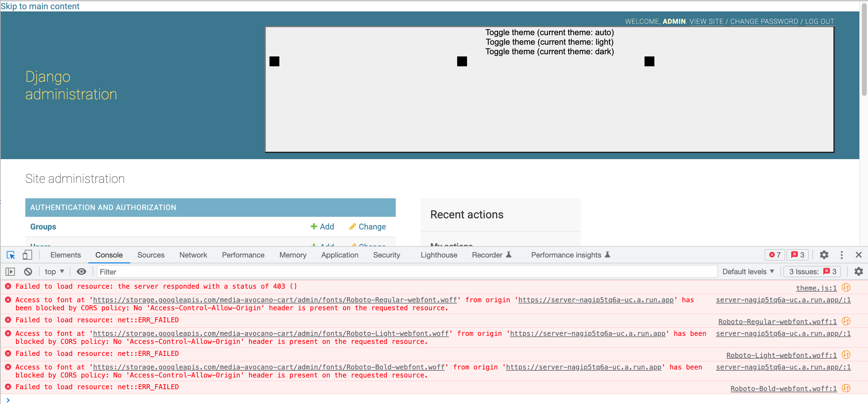The image size is (868, 404).
Task: Click the Skip to main content link
Action: coord(40,6)
